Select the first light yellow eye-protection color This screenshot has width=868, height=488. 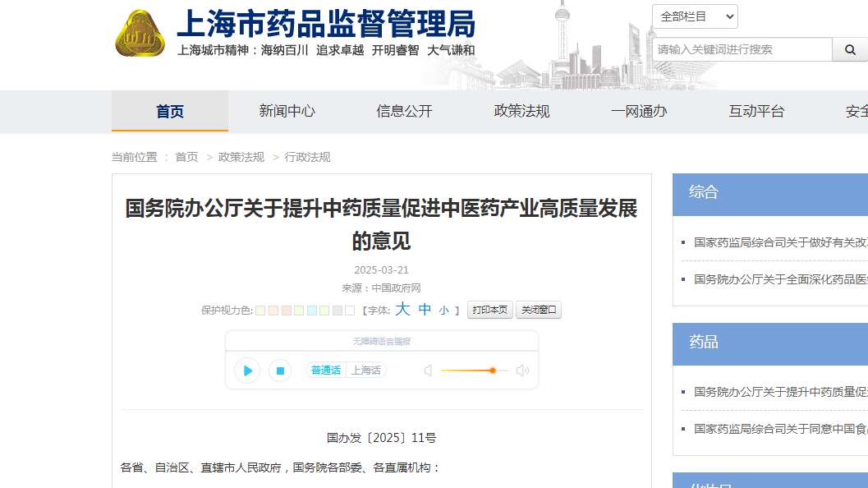click(260, 311)
